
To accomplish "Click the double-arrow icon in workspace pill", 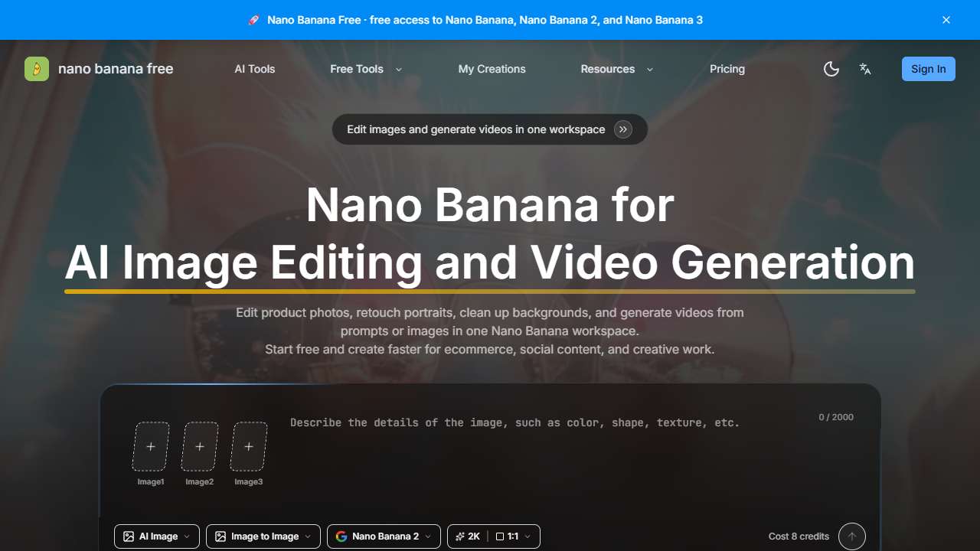I will pyautogui.click(x=623, y=129).
